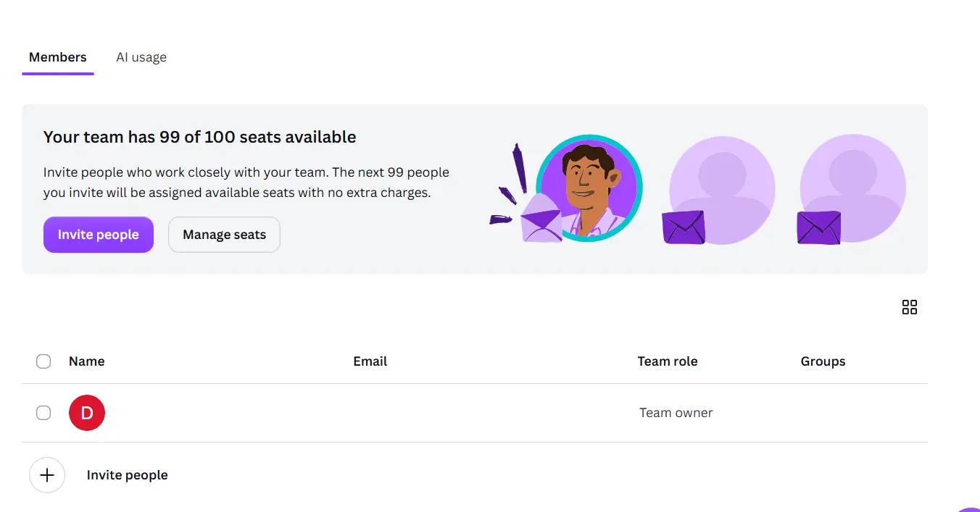Image resolution: width=980 pixels, height=512 pixels.
Task: Click the purple envelope on the middle avatar
Action: [x=683, y=227]
